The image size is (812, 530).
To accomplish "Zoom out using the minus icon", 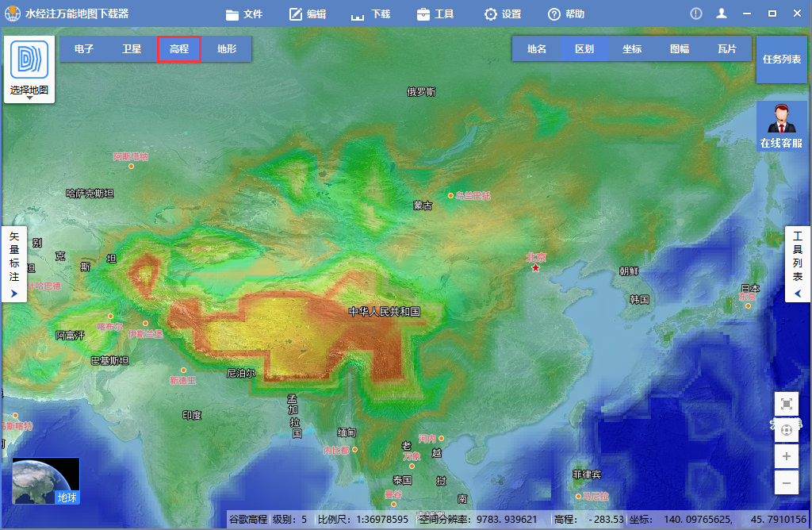I will [786, 482].
